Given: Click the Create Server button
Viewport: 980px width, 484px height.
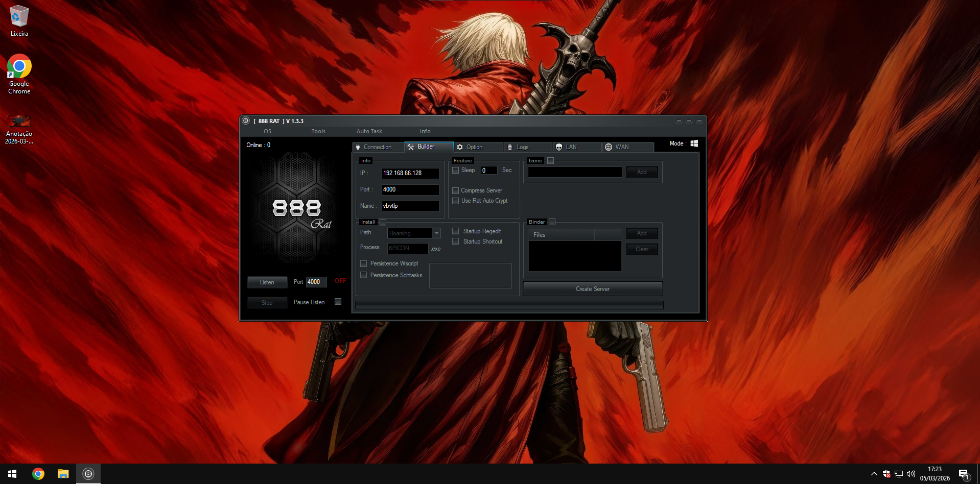Looking at the screenshot, I should click(593, 289).
